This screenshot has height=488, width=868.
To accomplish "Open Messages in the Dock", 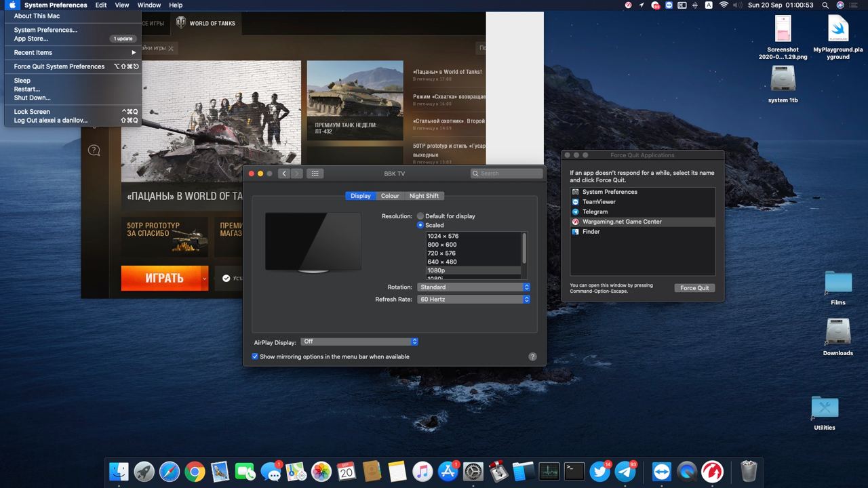I will pos(271,471).
